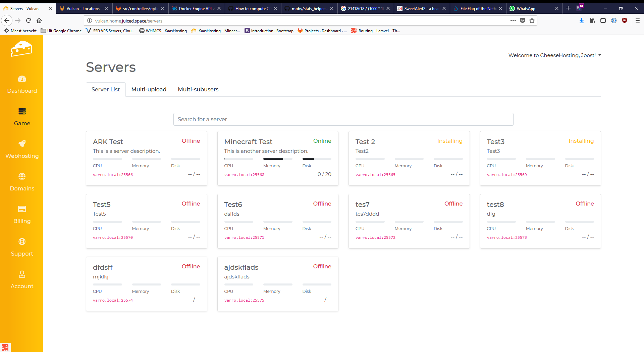Click the CheeseHosting cheese logo
This screenshot has width=644, height=352.
21,49
